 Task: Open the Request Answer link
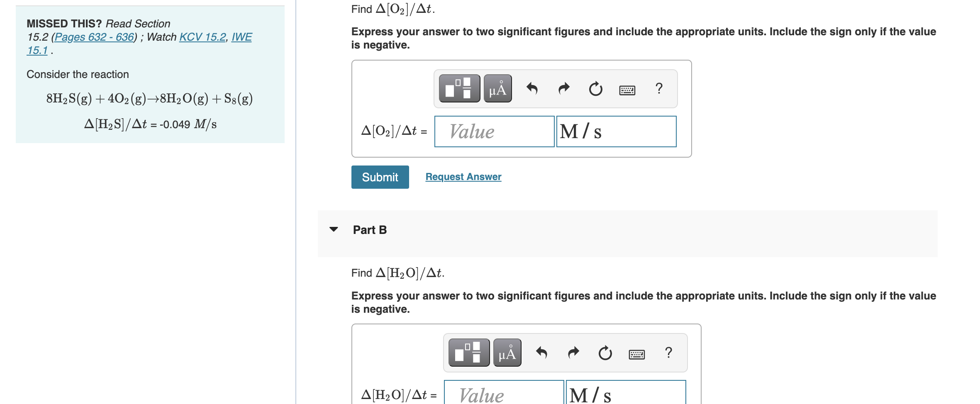point(463,177)
